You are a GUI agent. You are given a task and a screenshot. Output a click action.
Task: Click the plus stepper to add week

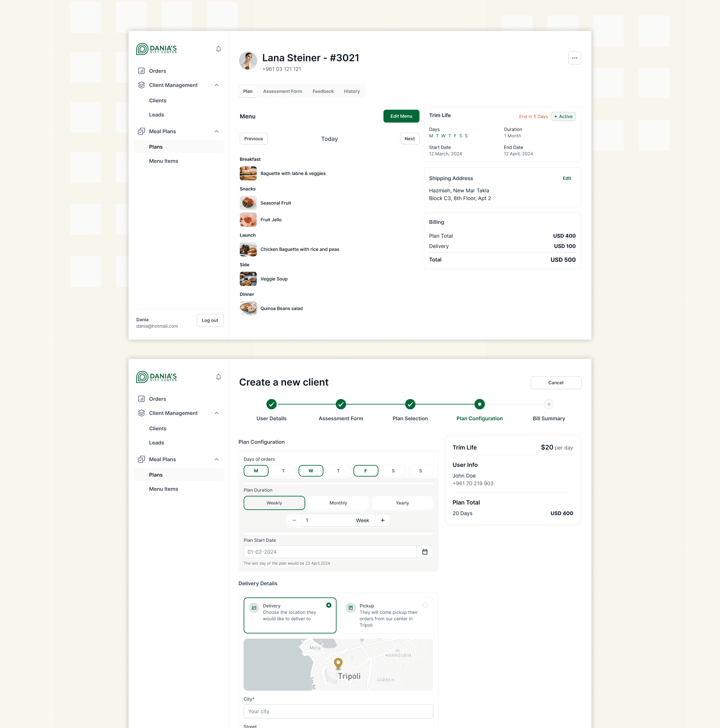[x=382, y=520]
